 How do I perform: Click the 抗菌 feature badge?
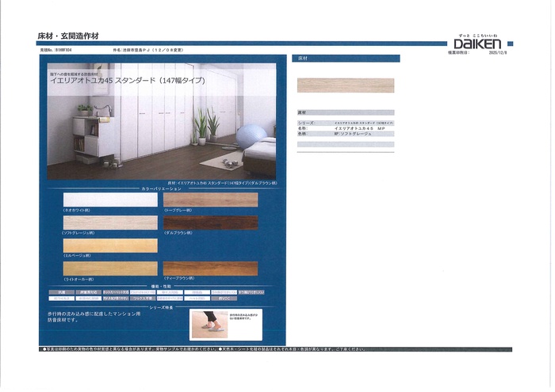[x=61, y=292]
